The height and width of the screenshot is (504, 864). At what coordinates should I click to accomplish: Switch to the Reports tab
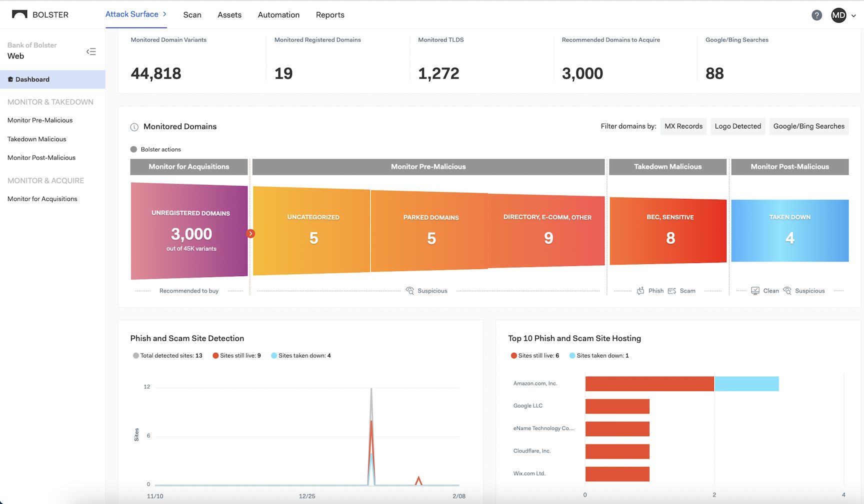pyautogui.click(x=330, y=15)
